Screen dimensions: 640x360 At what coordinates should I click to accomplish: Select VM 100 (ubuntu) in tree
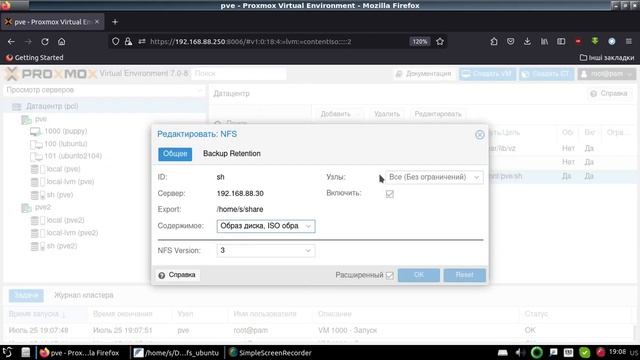tap(65, 144)
